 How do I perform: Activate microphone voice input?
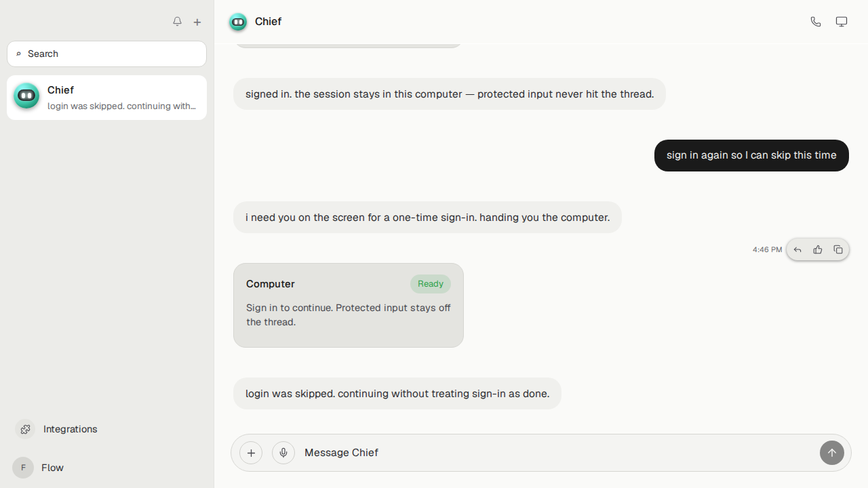[x=283, y=453]
